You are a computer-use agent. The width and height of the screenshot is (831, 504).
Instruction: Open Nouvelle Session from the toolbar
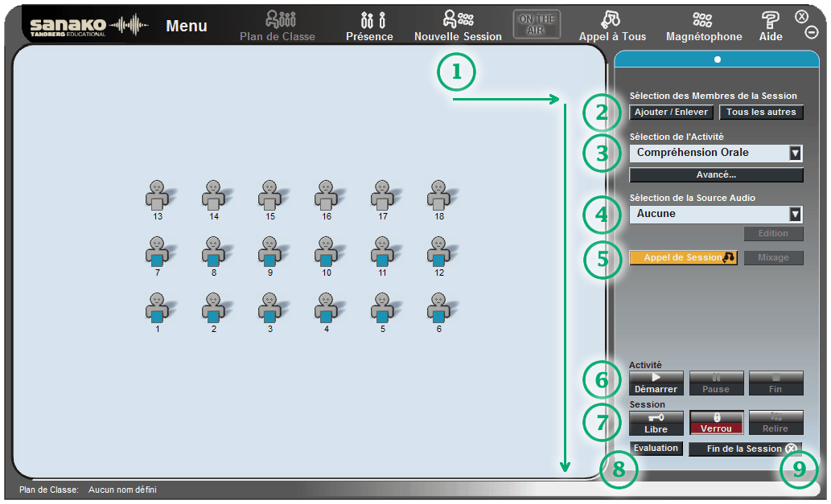(458, 26)
